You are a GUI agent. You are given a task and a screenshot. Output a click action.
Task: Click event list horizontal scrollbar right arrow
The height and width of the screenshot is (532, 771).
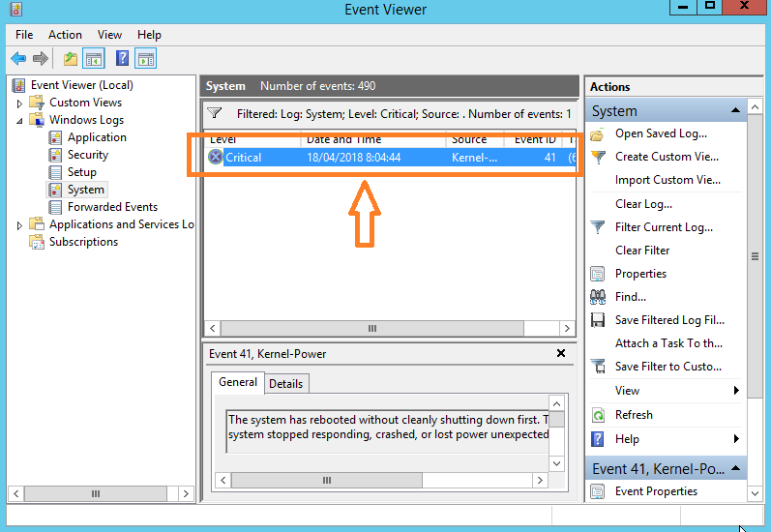coord(567,329)
